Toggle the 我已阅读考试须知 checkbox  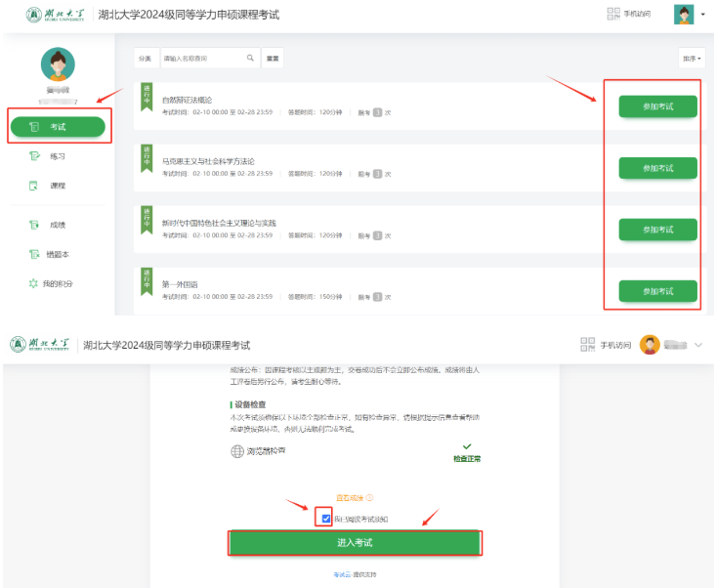pos(326,519)
